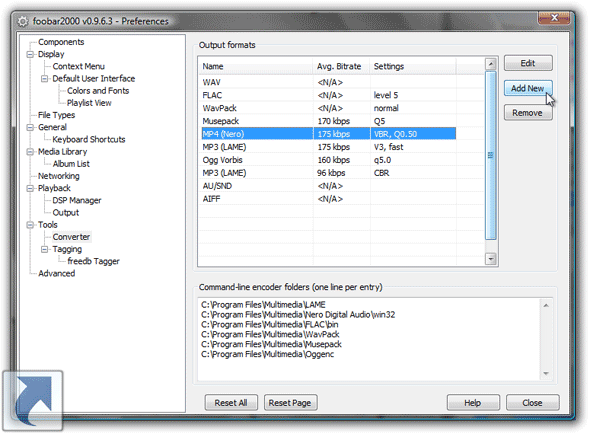Viewport: 590px width, 434px height.
Task: Click the Close button at bottom
Action: point(533,403)
